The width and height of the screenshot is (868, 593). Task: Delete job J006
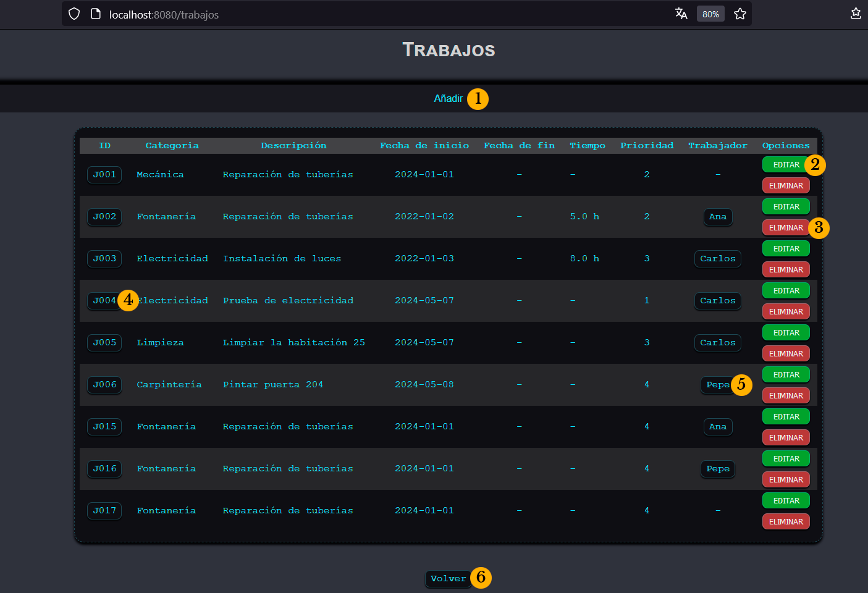(x=786, y=396)
